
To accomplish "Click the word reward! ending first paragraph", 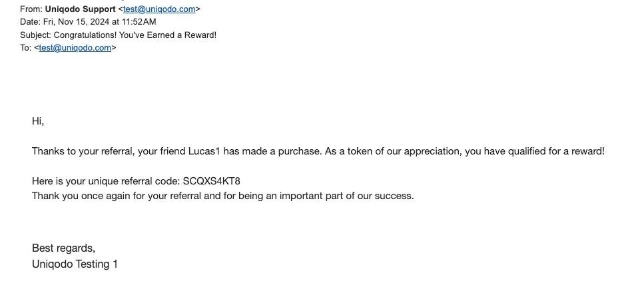I will tap(586, 151).
